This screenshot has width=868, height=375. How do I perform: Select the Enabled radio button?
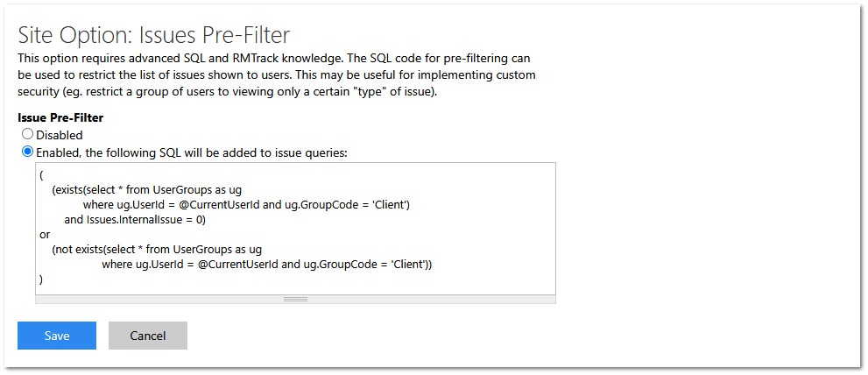coord(28,152)
